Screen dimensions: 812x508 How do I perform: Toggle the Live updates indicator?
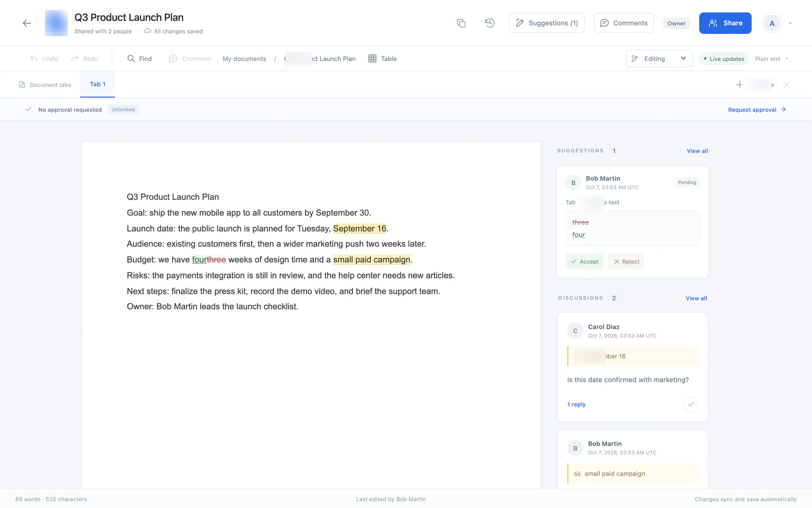tap(724, 59)
